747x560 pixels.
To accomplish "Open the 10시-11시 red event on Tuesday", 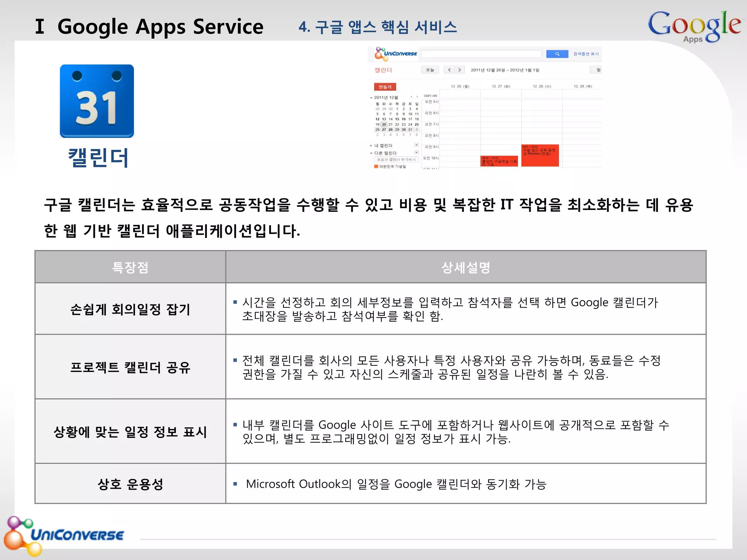I will 499,161.
